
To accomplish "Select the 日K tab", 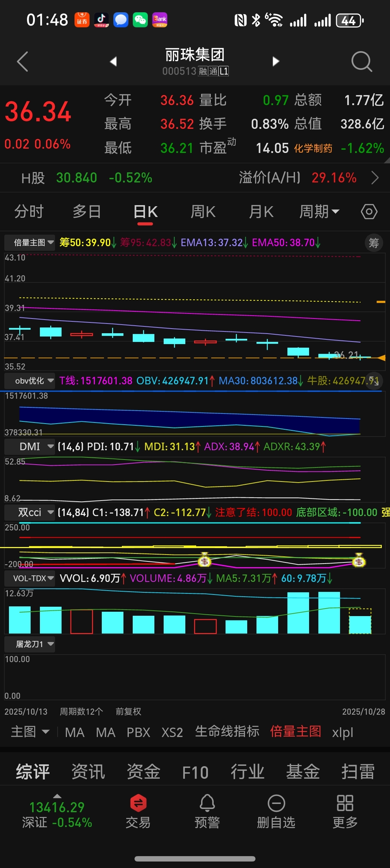I will (145, 212).
